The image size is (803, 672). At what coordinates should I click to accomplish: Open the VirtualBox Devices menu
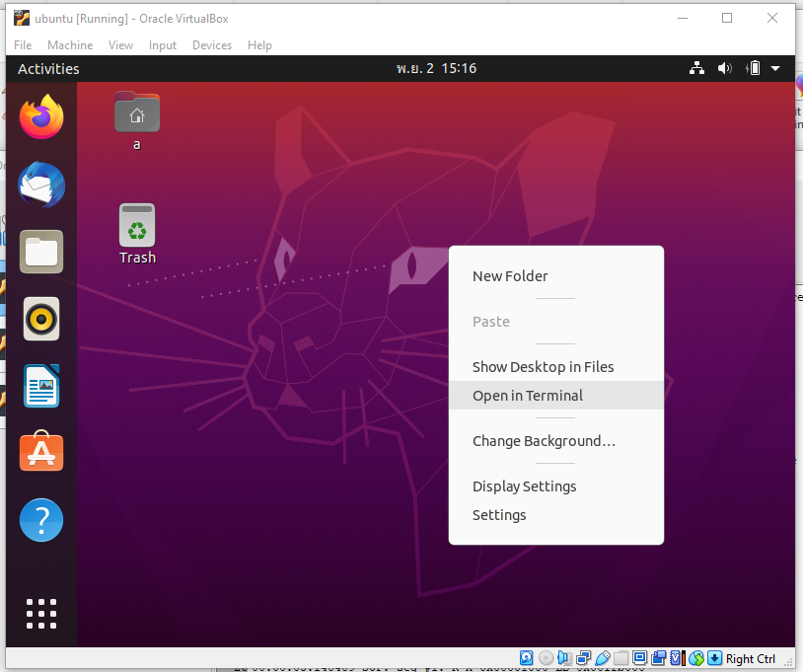click(211, 45)
